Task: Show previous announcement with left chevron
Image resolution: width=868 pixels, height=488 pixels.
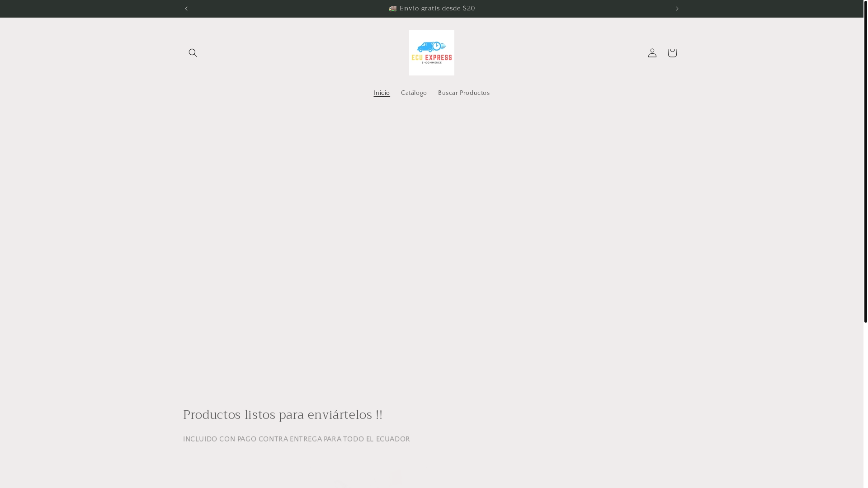Action: pyautogui.click(x=186, y=9)
